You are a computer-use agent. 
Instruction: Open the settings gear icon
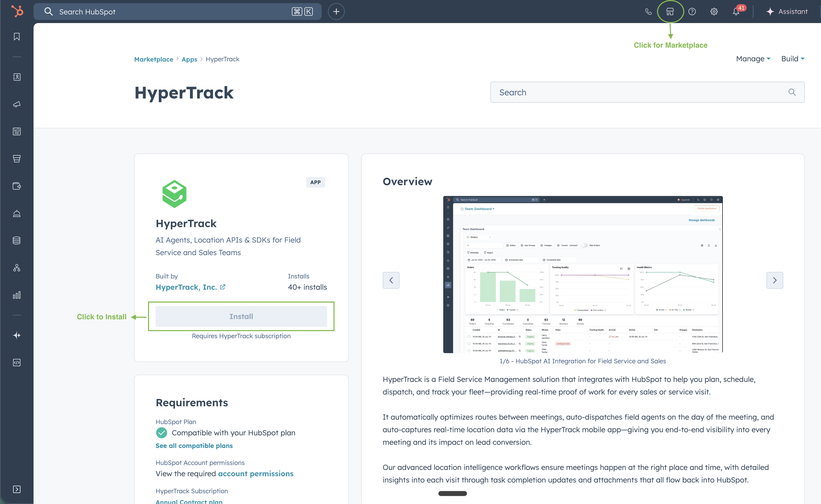tap(714, 12)
